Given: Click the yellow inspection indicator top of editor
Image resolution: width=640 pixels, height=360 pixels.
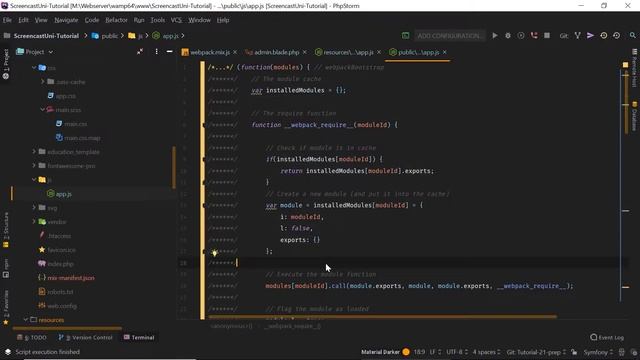Looking at the screenshot, I should (625, 65).
